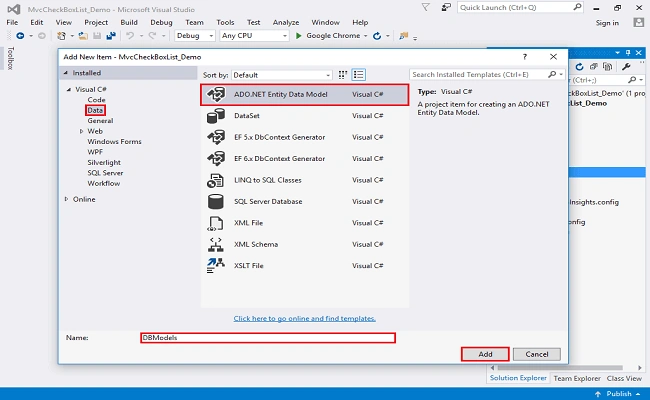
Task: Select SQL Server Database template
Action: click(304, 202)
